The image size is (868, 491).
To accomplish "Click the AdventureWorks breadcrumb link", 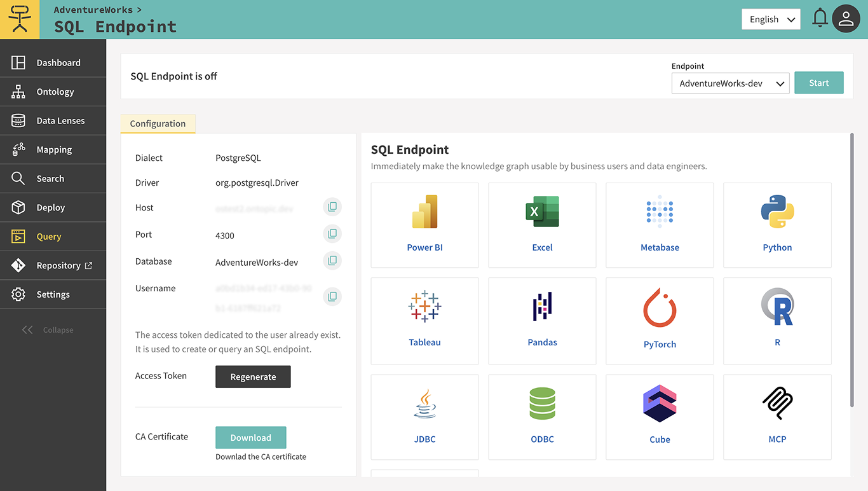I will pyautogui.click(x=93, y=10).
